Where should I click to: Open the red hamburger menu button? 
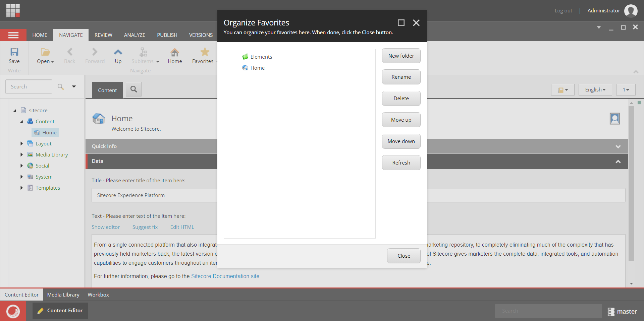click(13, 35)
